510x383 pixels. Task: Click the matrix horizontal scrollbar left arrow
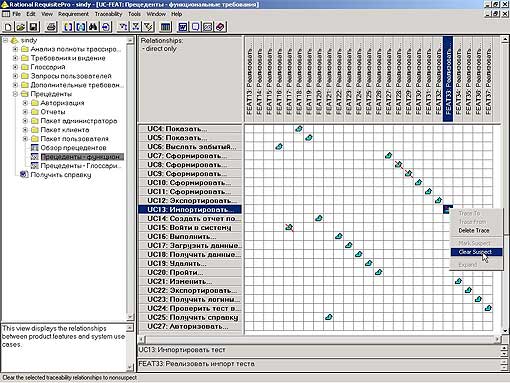[x=142, y=339]
